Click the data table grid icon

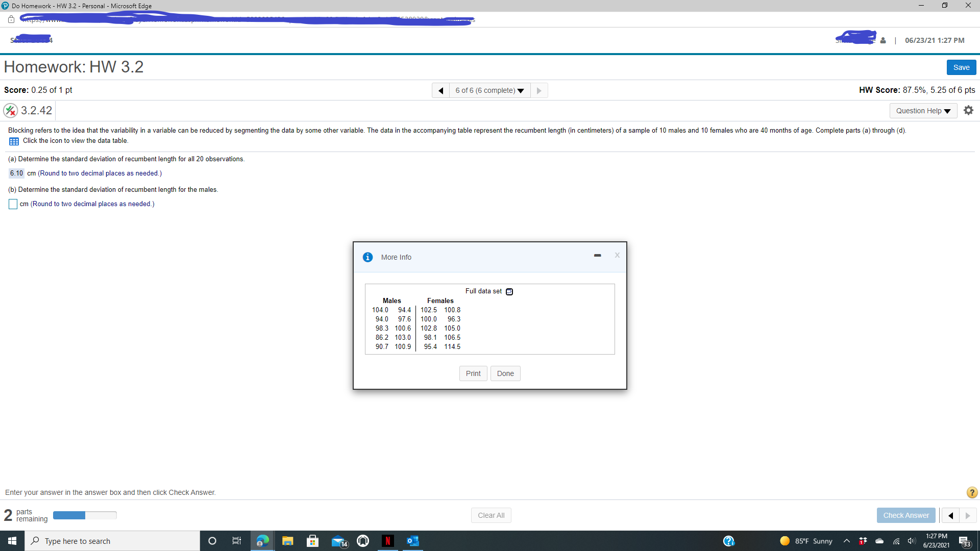click(x=13, y=141)
